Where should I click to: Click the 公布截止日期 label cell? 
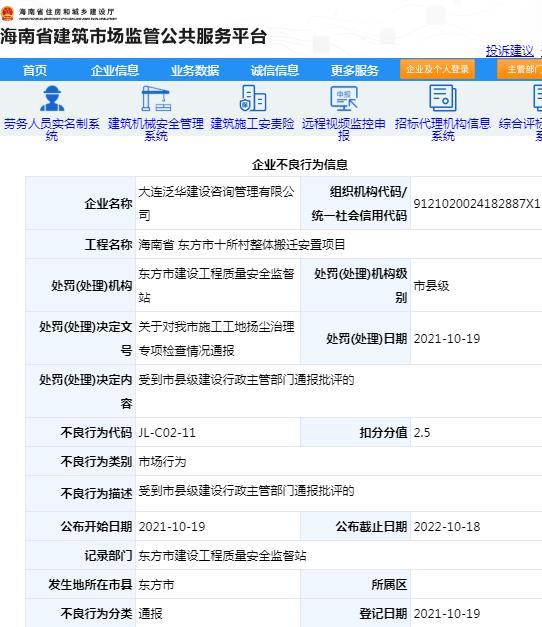click(356, 527)
